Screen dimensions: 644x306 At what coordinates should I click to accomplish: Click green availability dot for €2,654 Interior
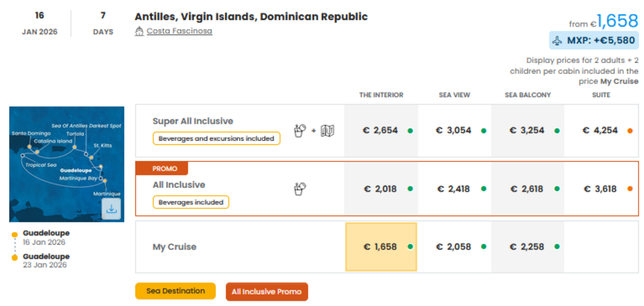coord(410,131)
